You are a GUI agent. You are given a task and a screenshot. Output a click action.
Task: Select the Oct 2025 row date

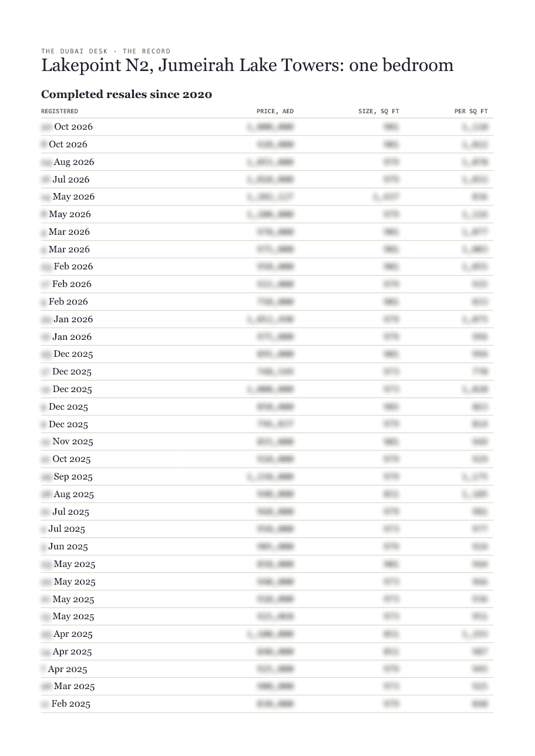click(66, 459)
